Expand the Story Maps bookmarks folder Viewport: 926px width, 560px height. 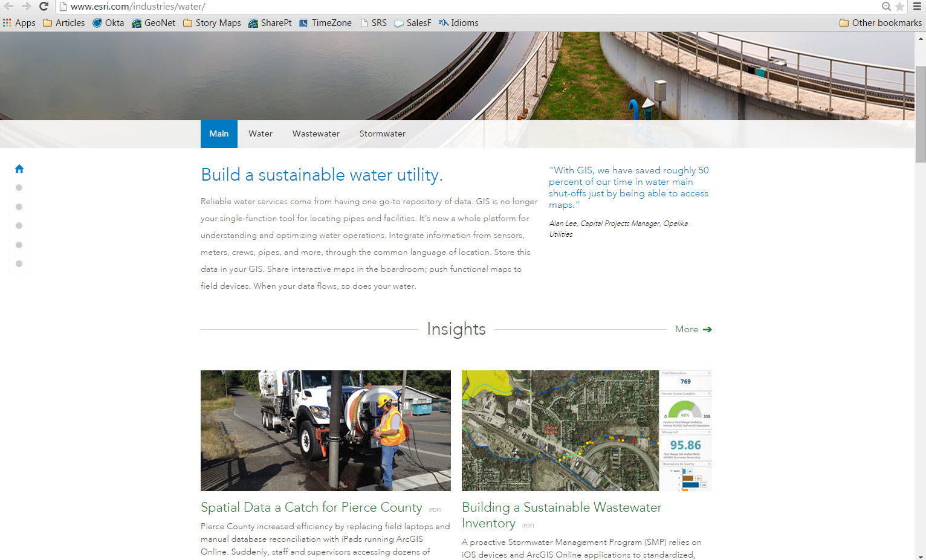click(212, 23)
